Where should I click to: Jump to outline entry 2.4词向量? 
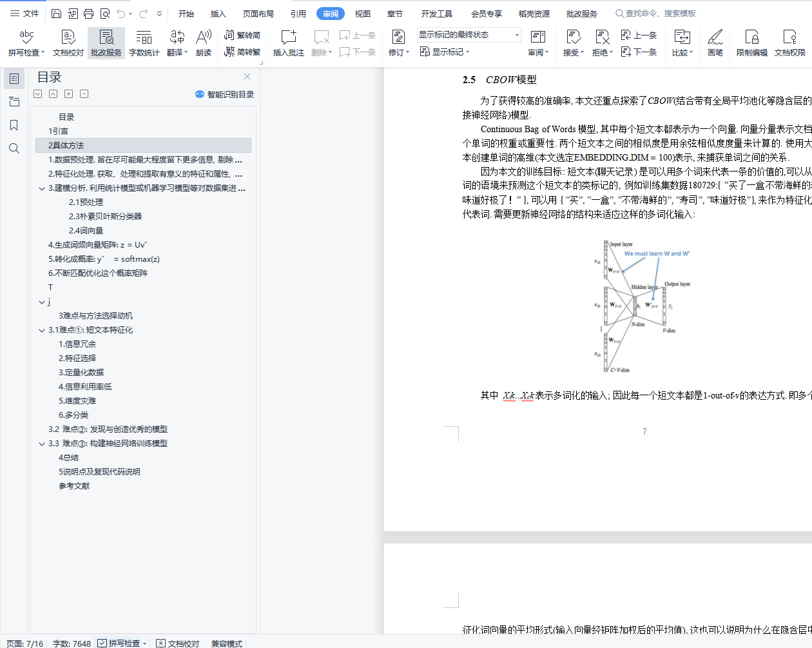coord(86,230)
